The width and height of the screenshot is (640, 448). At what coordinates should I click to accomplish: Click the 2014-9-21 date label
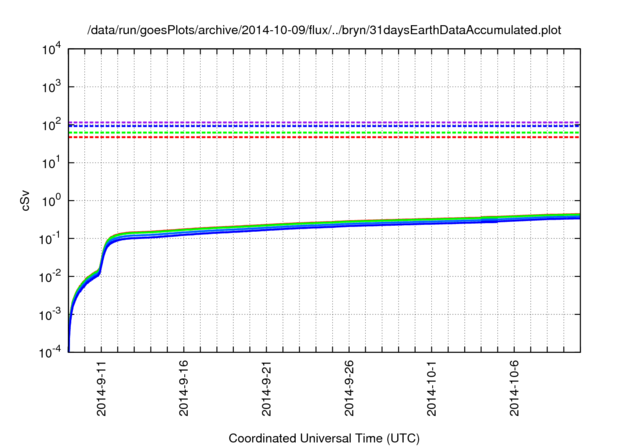coord(266,388)
